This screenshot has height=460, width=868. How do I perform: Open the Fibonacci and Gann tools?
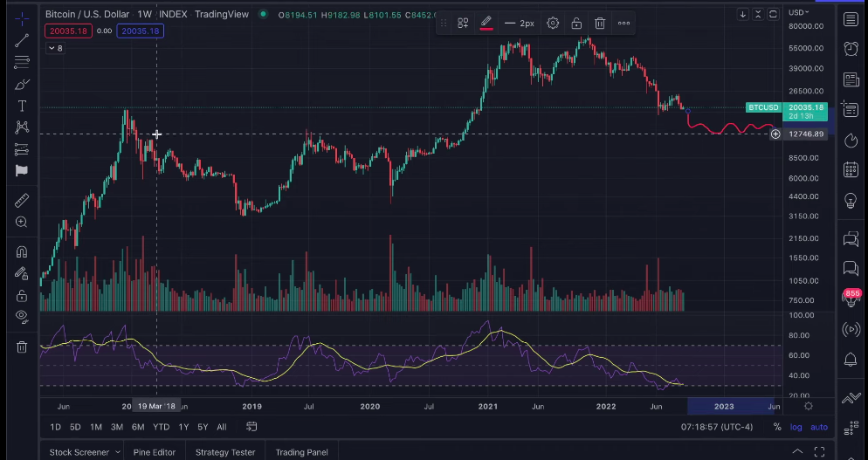pyautogui.click(x=22, y=61)
